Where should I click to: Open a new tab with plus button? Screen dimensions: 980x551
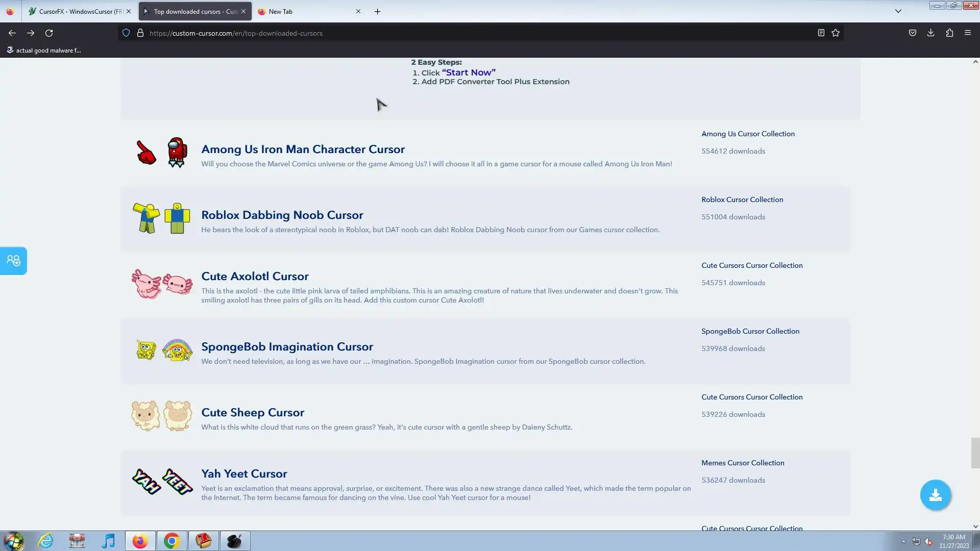[x=377, y=11]
